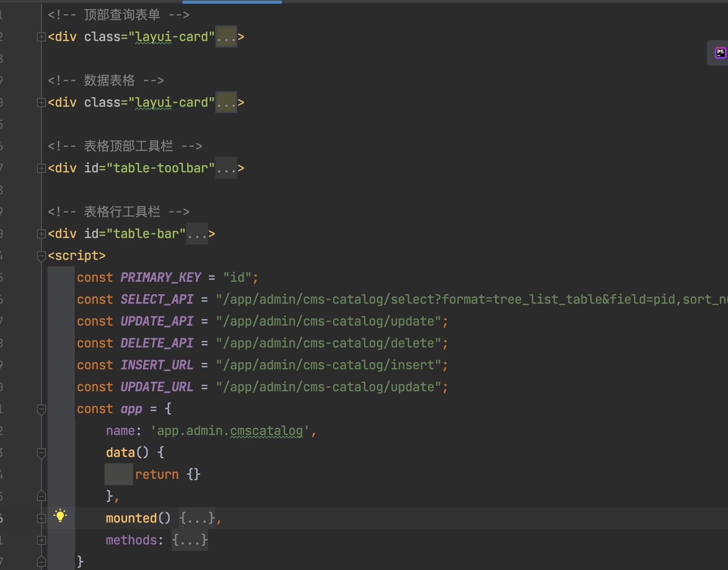Expand the second layui-card div under 数据表格

[42, 103]
